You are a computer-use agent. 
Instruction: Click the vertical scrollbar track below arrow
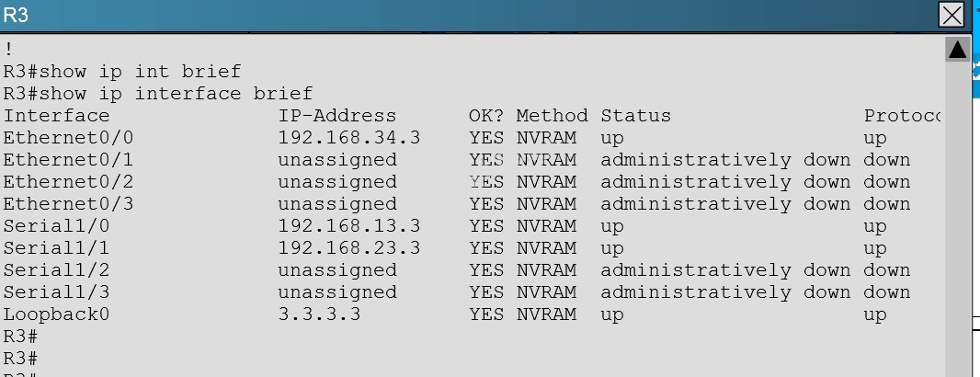(957, 219)
